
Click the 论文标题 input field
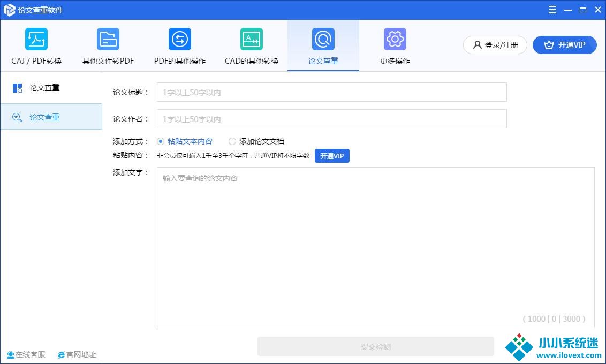coord(331,92)
